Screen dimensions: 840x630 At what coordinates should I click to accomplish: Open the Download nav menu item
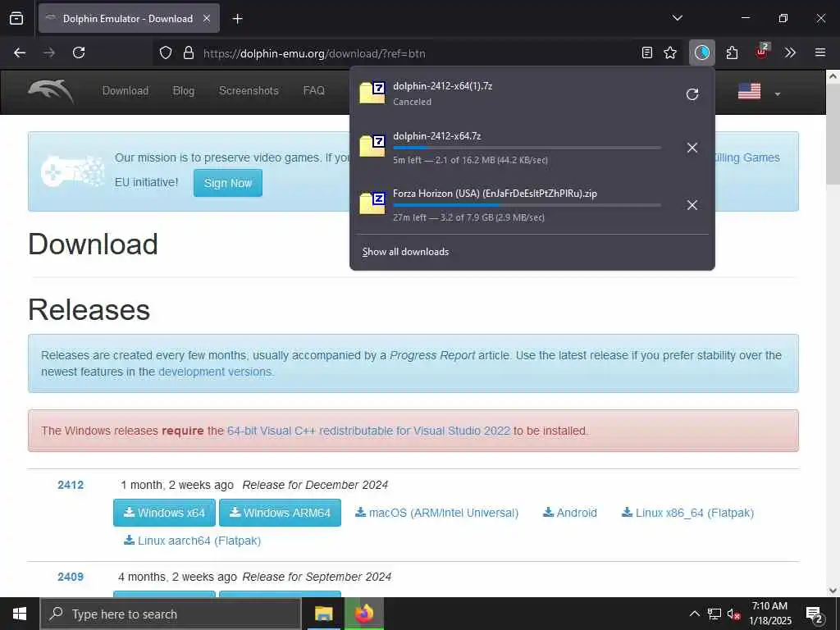[x=126, y=90]
